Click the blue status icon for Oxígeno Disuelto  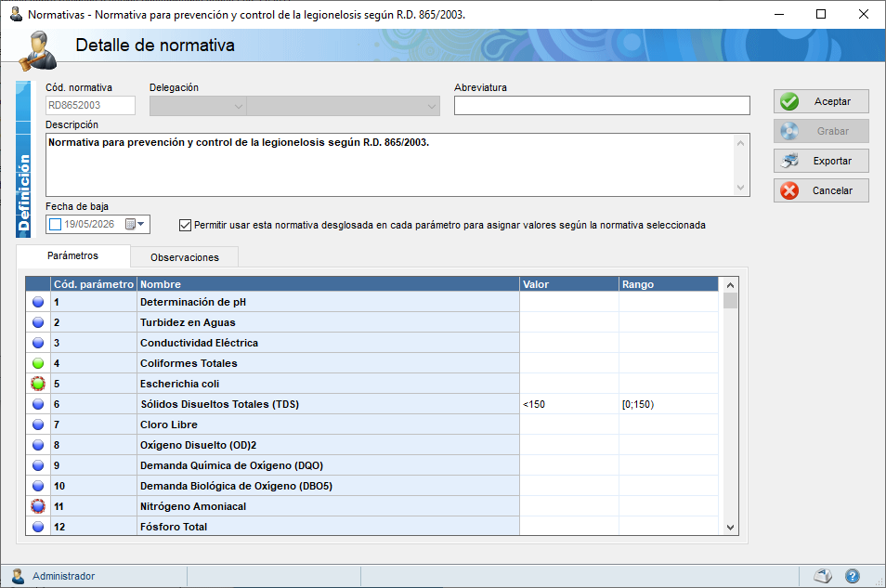[38, 445]
